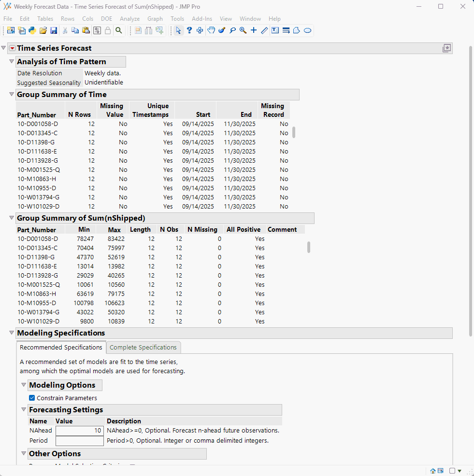This screenshot has height=476, width=474.
Task: Select the Annotate text tool
Action: (275, 30)
